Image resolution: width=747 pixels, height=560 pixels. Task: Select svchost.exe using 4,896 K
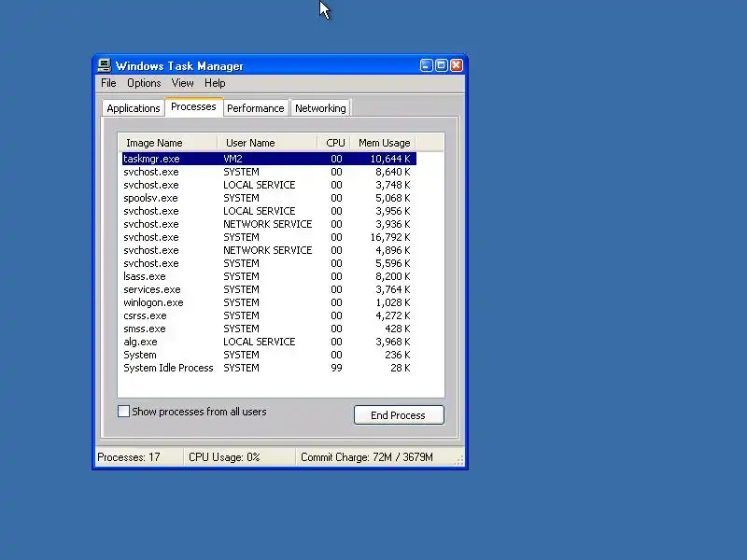269,250
